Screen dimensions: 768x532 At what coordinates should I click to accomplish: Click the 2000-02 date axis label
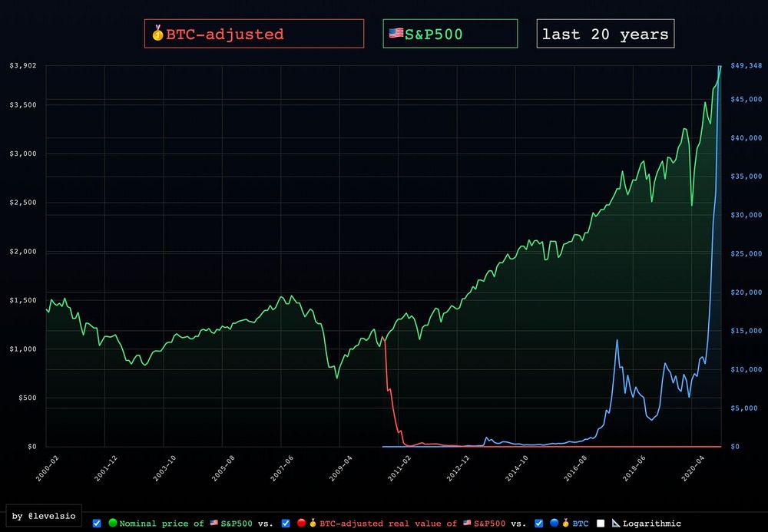pos(47,468)
